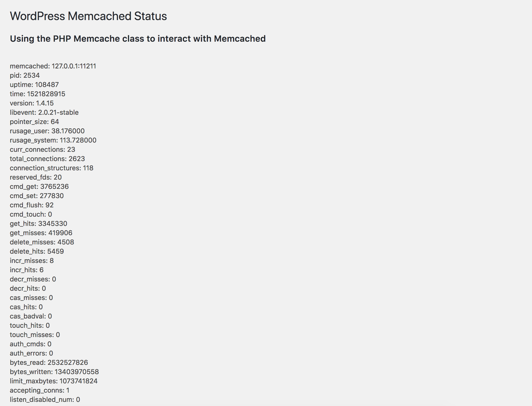Image resolution: width=532 pixels, height=406 pixels.
Task: Click the memcached 127.0.0.1:11211 server line
Action: (x=53, y=66)
